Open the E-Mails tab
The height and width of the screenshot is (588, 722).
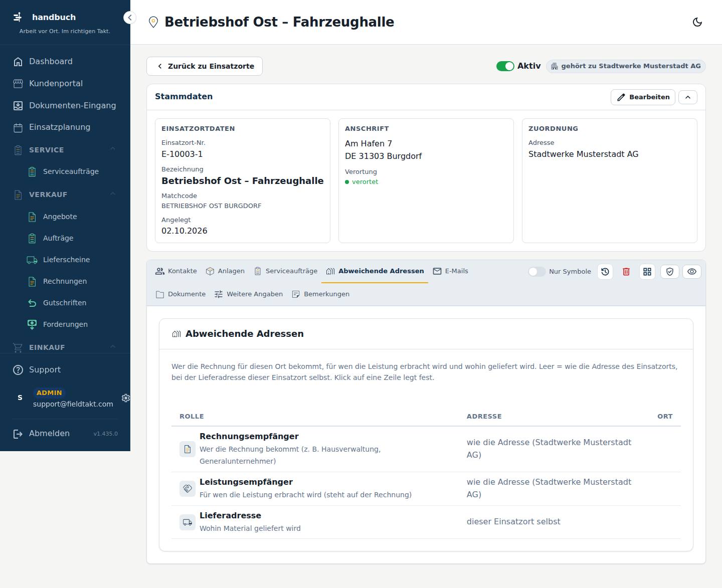click(450, 271)
